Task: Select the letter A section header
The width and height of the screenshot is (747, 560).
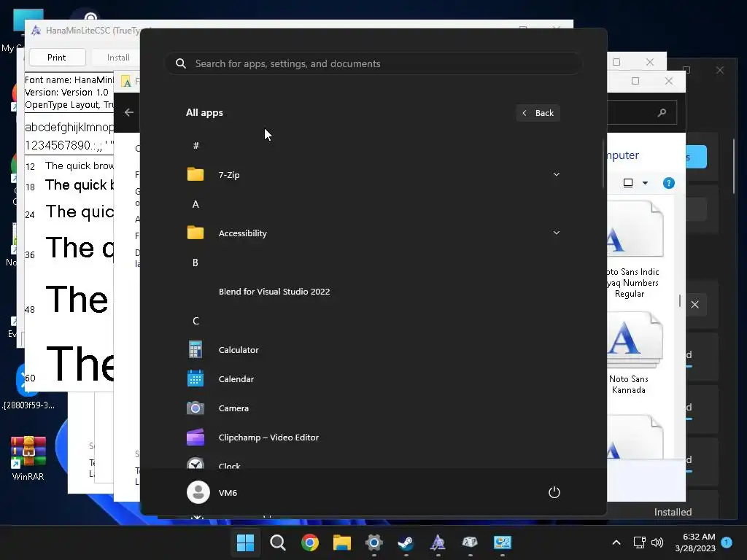Action: coord(196,204)
